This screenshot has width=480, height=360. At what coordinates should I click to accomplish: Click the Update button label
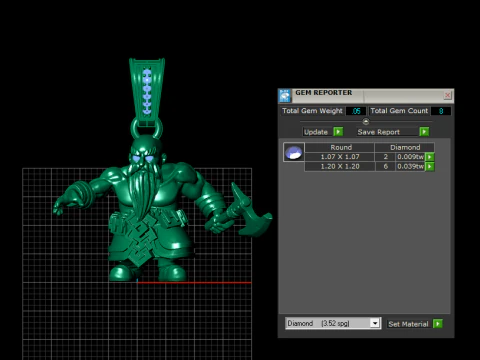tap(316, 132)
